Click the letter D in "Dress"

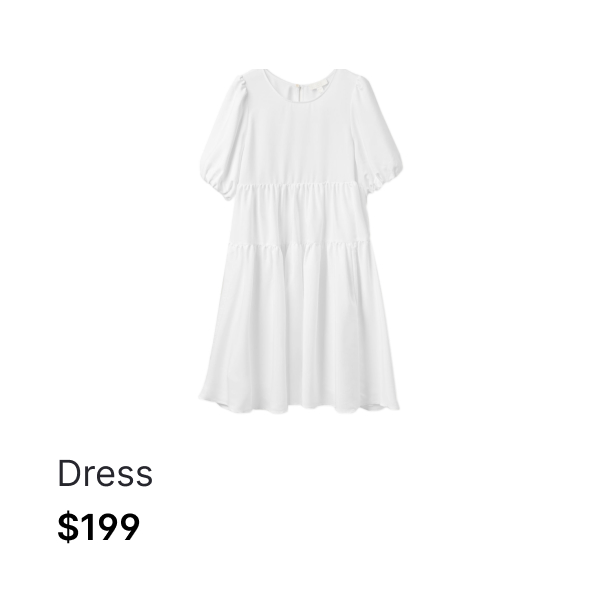[69, 473]
